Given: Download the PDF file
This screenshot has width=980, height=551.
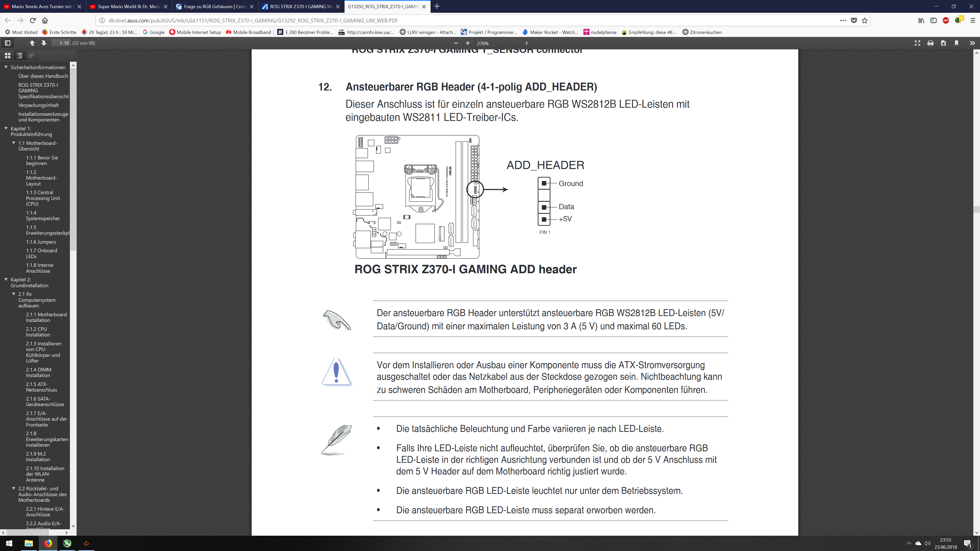Looking at the screenshot, I should click(944, 43).
